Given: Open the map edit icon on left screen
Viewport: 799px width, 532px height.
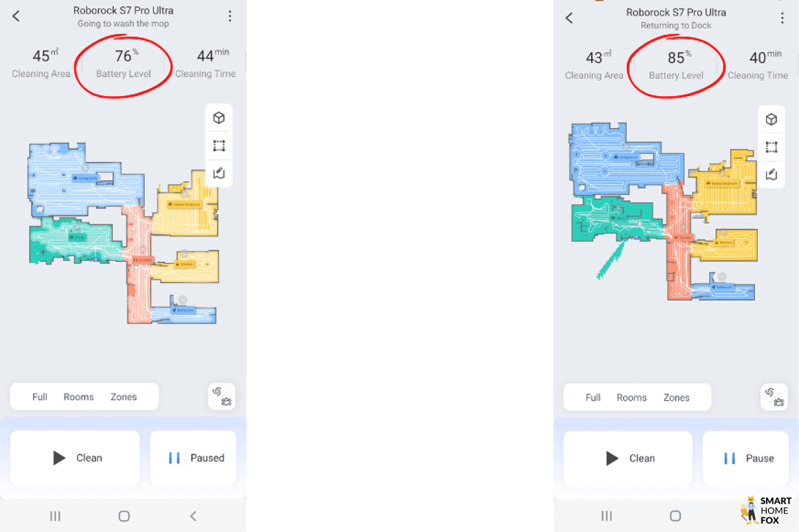Looking at the screenshot, I should click(x=219, y=173).
